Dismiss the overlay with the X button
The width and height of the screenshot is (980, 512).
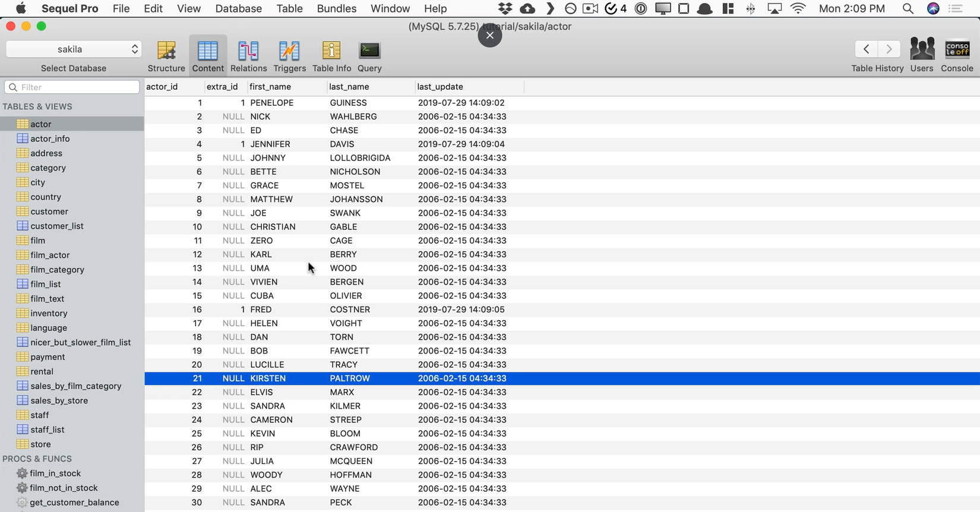[490, 35]
